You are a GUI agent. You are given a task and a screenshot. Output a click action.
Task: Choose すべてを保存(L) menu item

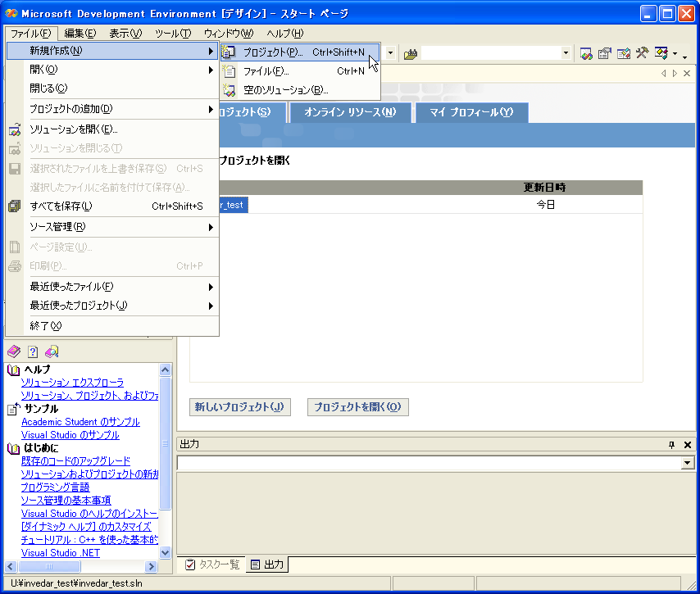pyautogui.click(x=112, y=206)
